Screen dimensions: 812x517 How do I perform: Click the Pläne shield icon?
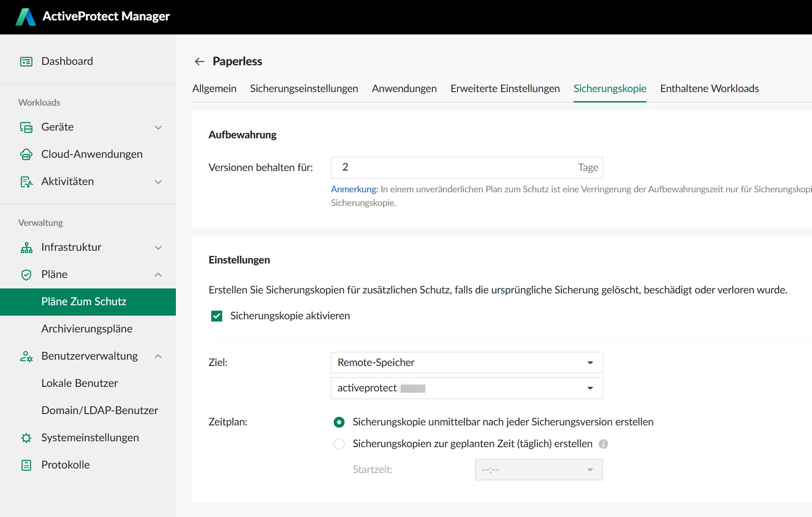26,275
